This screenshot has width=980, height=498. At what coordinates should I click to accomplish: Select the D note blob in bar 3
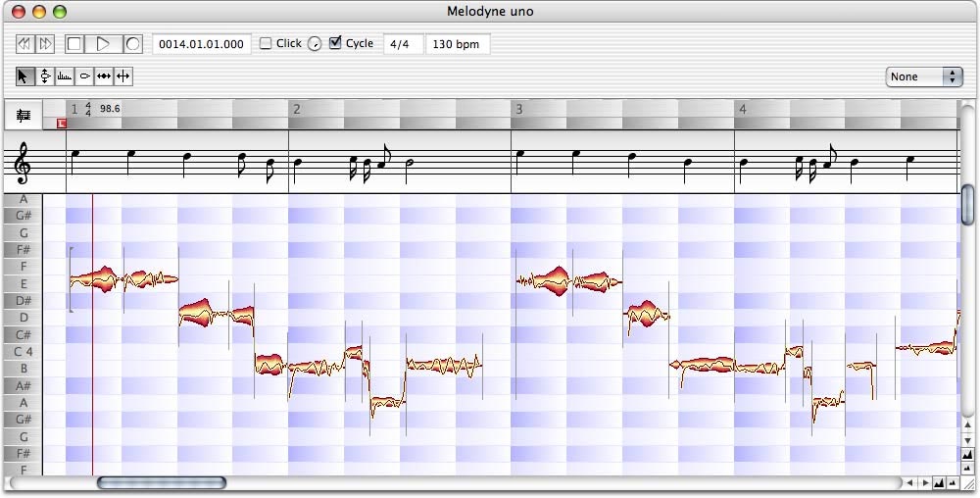point(646,313)
